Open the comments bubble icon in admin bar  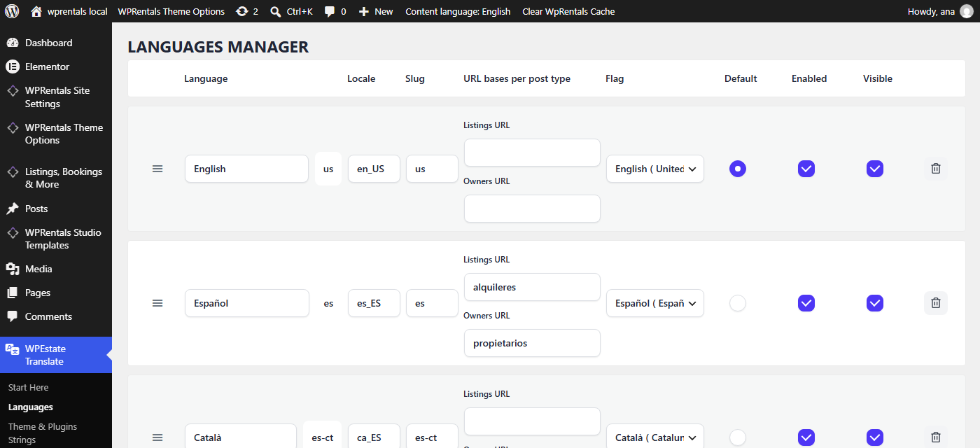coord(330,11)
